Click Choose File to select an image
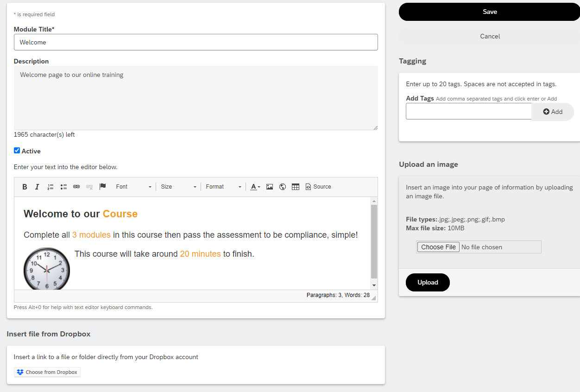This screenshot has width=580, height=392. coord(438,247)
